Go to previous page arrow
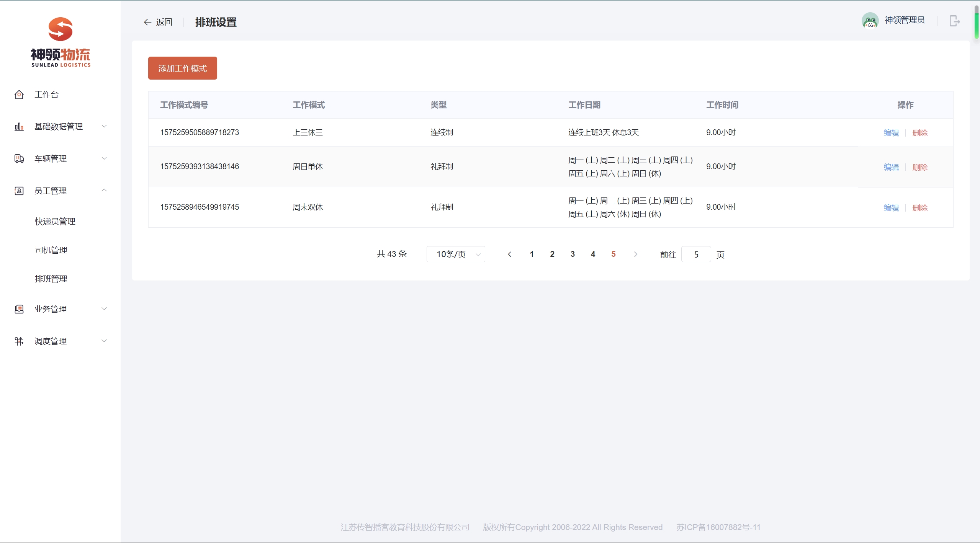This screenshot has height=543, width=980. click(509, 254)
